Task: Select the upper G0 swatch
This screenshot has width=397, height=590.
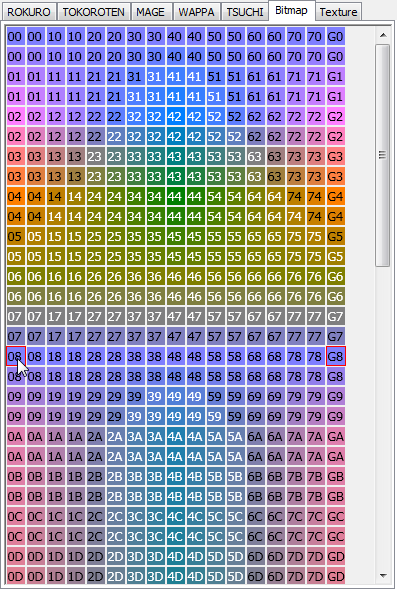Action: tap(335, 36)
